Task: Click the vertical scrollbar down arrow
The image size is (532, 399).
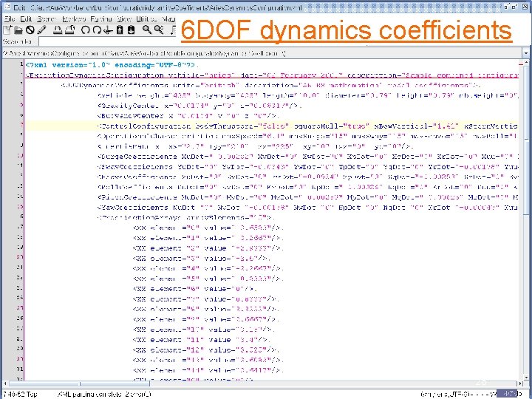Action: [526, 377]
